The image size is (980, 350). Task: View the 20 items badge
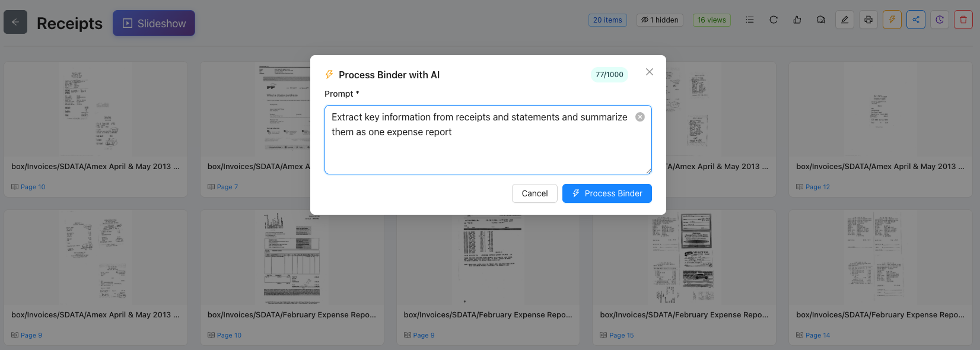click(607, 20)
